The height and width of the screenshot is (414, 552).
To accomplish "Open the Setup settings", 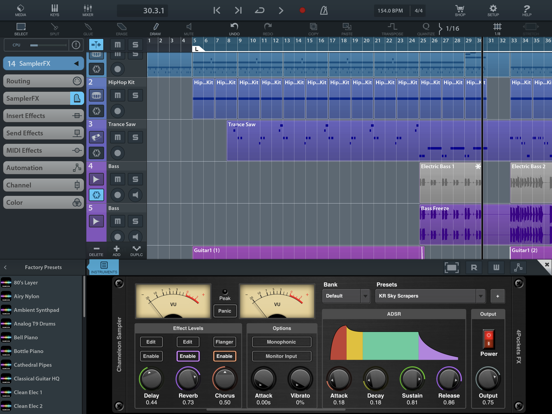I will pos(493,10).
